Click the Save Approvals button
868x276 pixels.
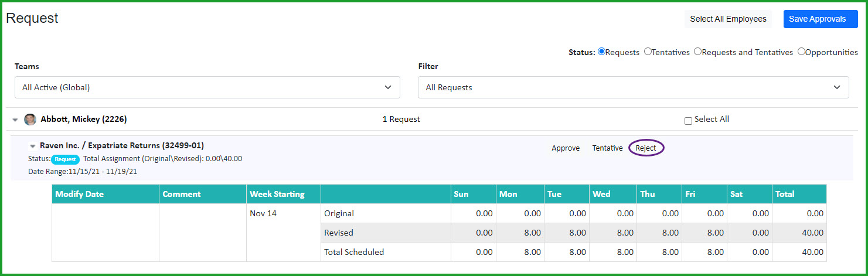click(821, 19)
